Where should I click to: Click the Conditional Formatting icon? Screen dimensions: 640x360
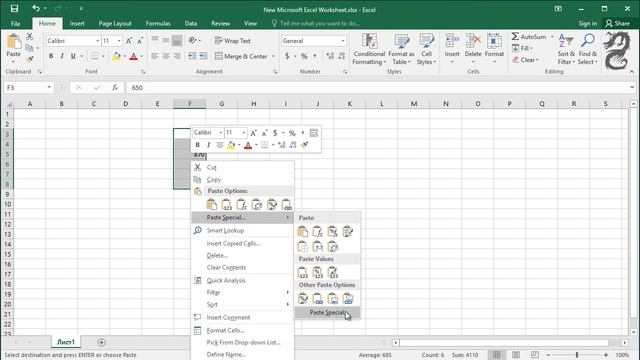(369, 41)
